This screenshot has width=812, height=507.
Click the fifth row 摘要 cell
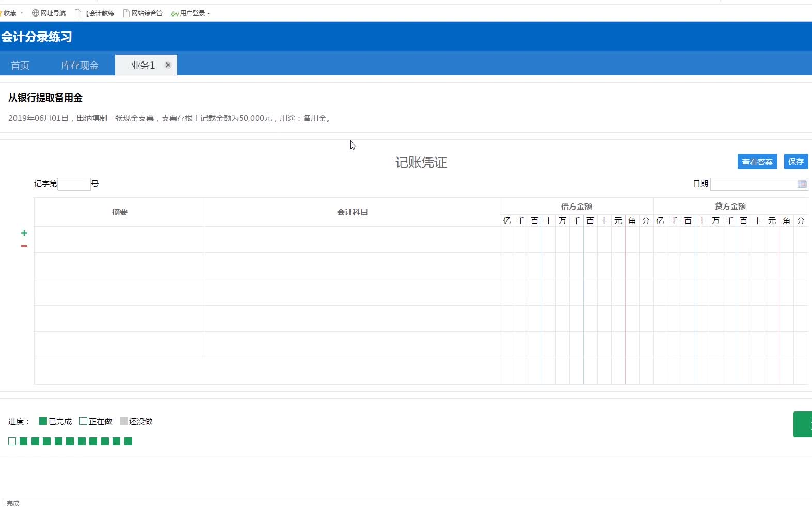pyautogui.click(x=120, y=345)
